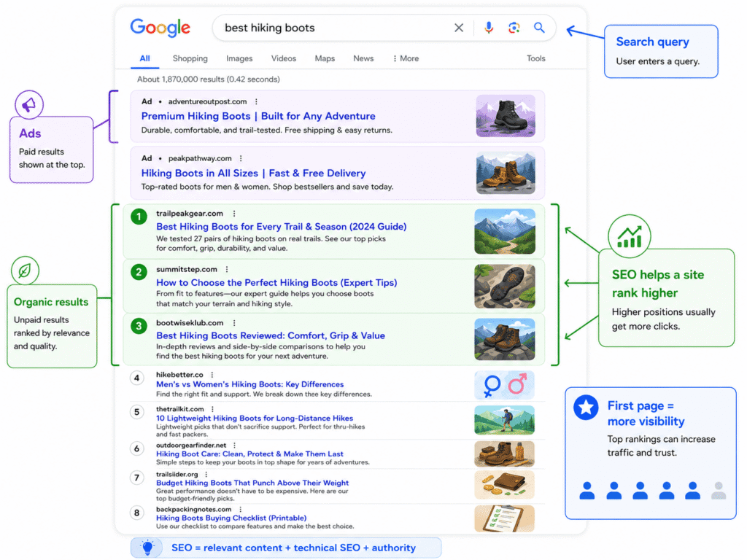Open Hiking Boots Buying Checklist link
747x560 pixels.
point(231,518)
